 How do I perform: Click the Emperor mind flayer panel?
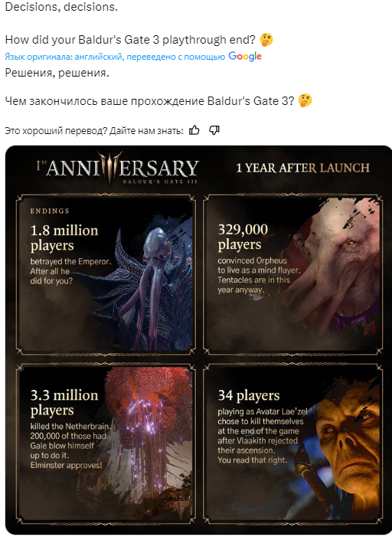point(106,274)
